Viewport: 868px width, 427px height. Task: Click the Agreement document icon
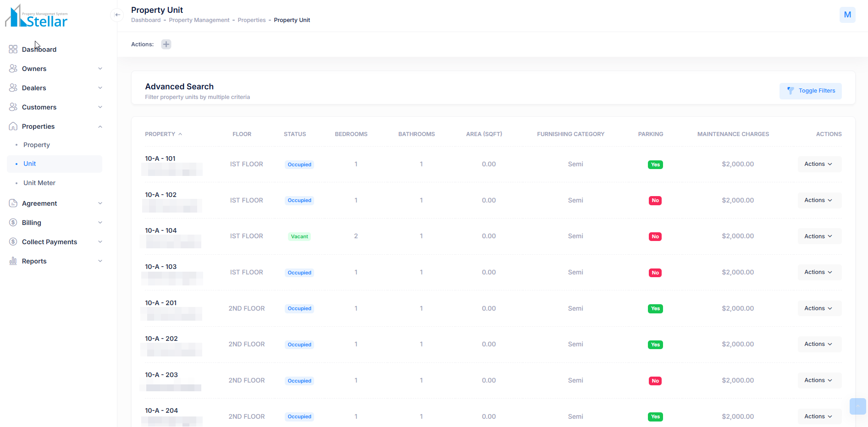13,203
